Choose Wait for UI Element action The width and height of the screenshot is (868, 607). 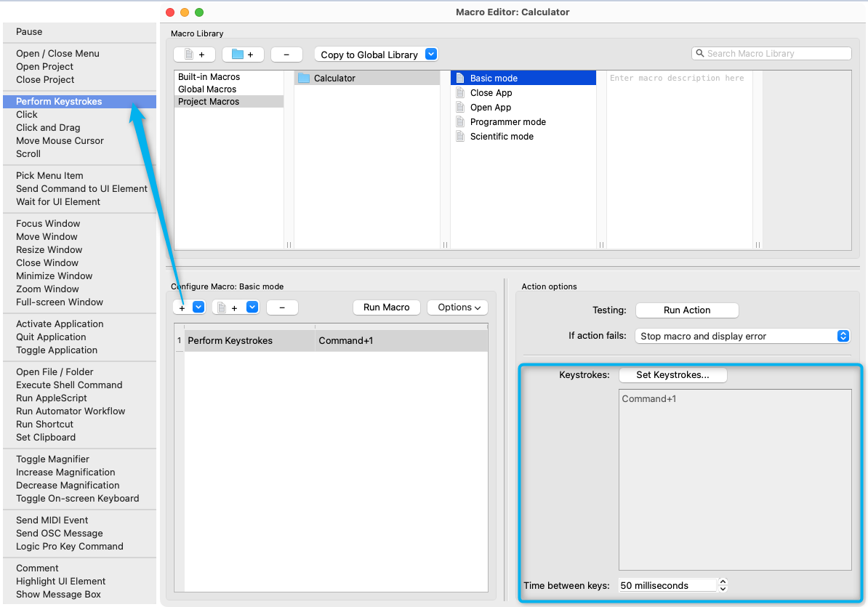tap(58, 202)
